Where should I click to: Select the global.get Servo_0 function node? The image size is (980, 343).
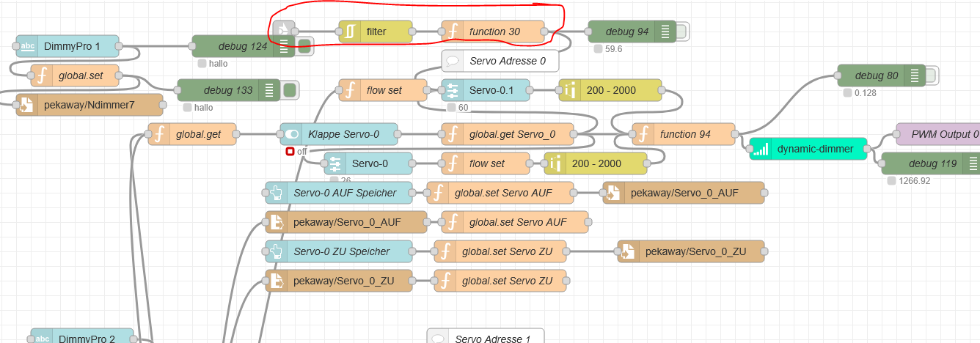click(506, 134)
